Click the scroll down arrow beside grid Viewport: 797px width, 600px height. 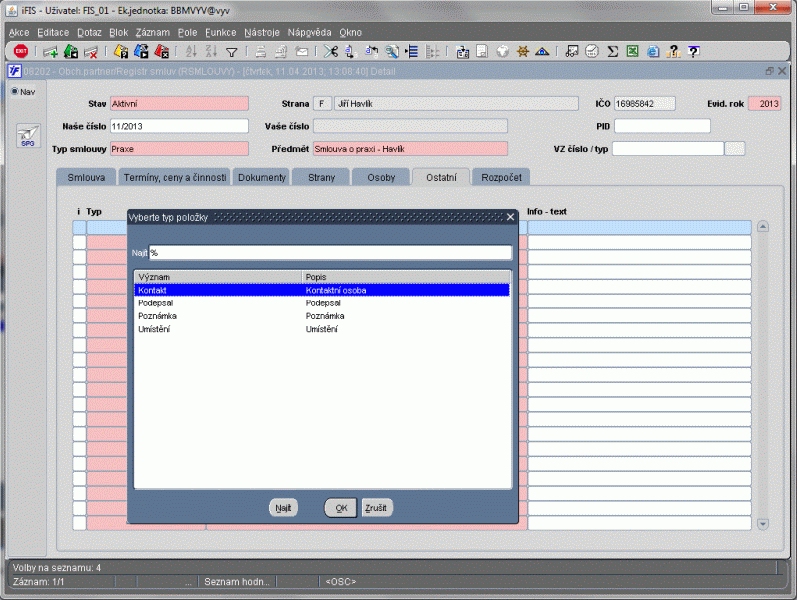763,524
